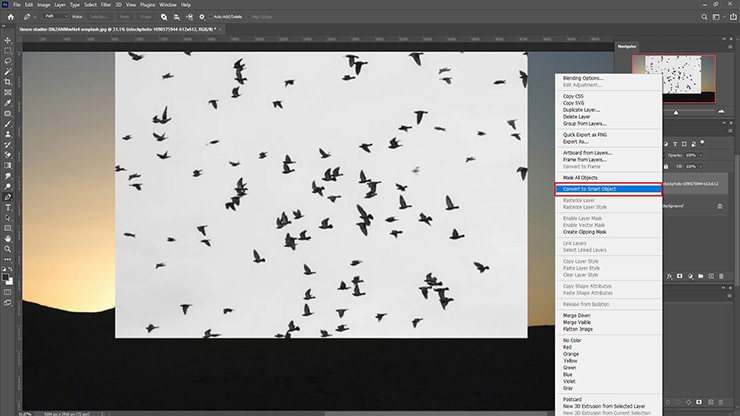
Task: Select the Lasso tool
Action: click(x=8, y=61)
